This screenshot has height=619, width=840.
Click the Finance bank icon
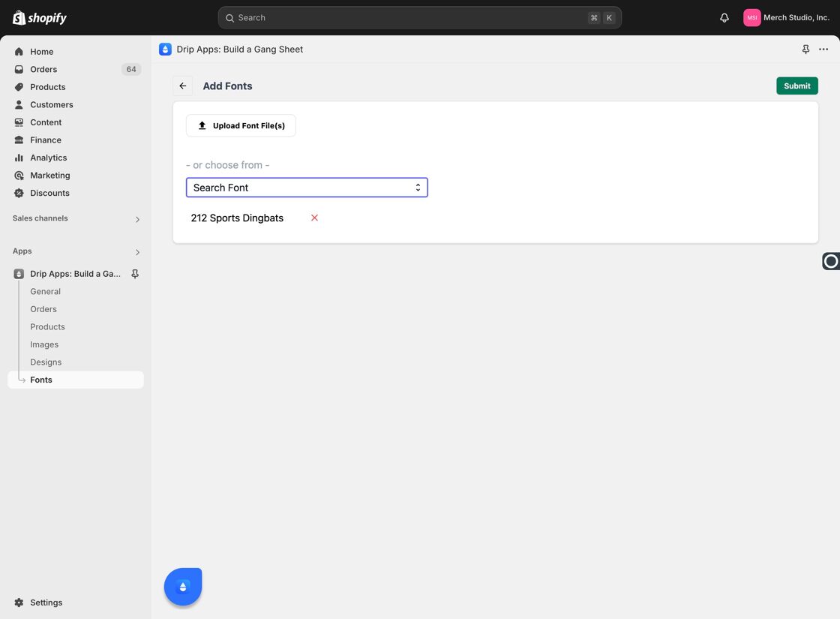pyautogui.click(x=19, y=140)
